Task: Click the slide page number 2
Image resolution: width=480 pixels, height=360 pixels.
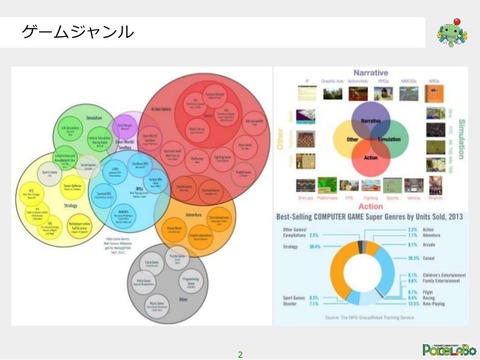Action: (240, 355)
